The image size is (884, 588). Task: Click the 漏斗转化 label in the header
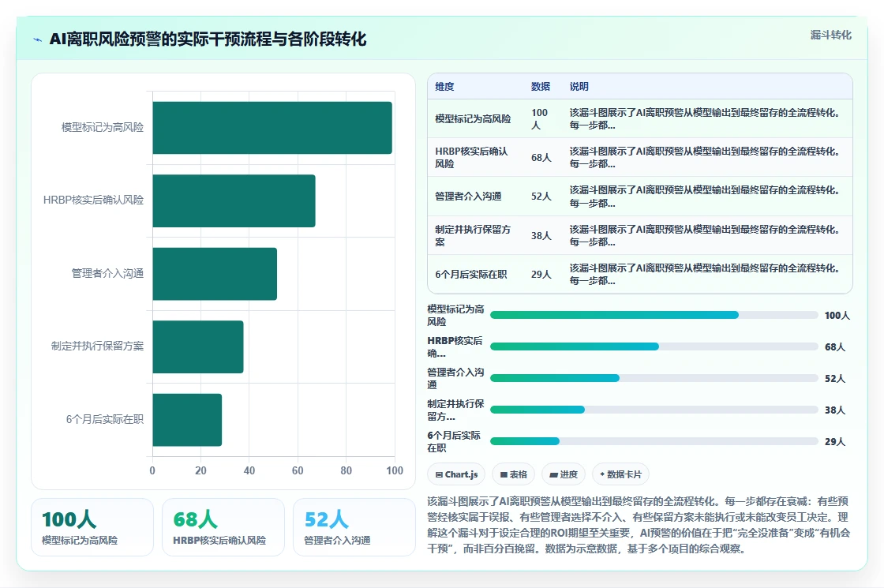(830, 35)
